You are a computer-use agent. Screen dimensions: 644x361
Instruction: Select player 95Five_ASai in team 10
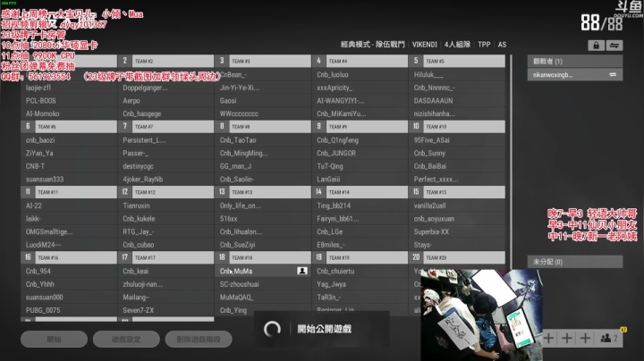(x=457, y=140)
